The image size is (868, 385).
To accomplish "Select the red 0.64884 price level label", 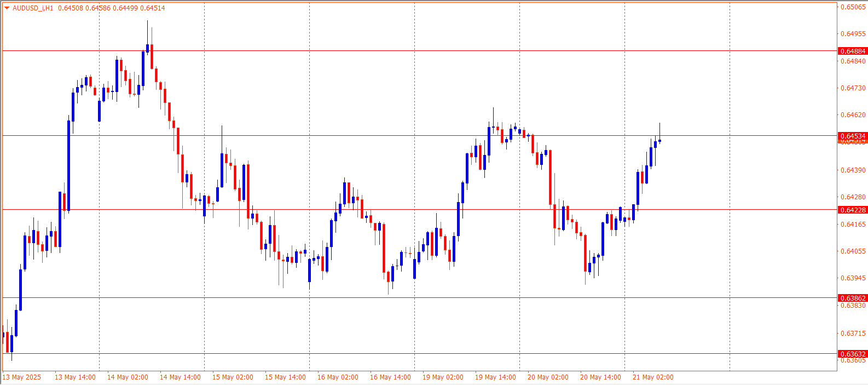I will click(x=853, y=51).
